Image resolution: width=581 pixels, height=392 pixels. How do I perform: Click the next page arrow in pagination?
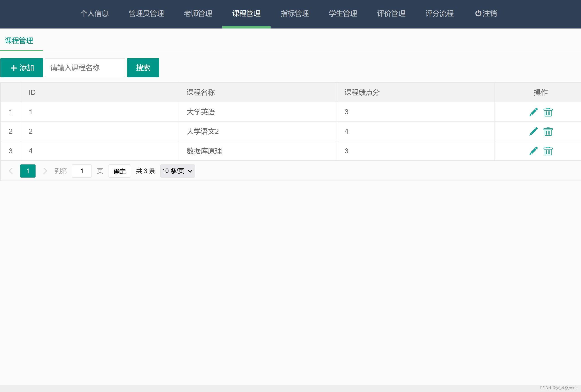coord(45,171)
